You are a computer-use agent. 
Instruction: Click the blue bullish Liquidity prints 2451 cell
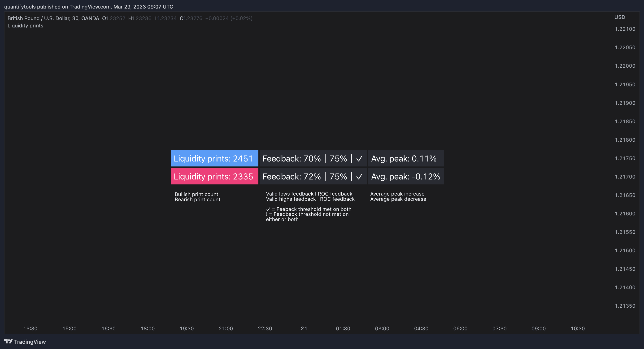pyautogui.click(x=214, y=158)
